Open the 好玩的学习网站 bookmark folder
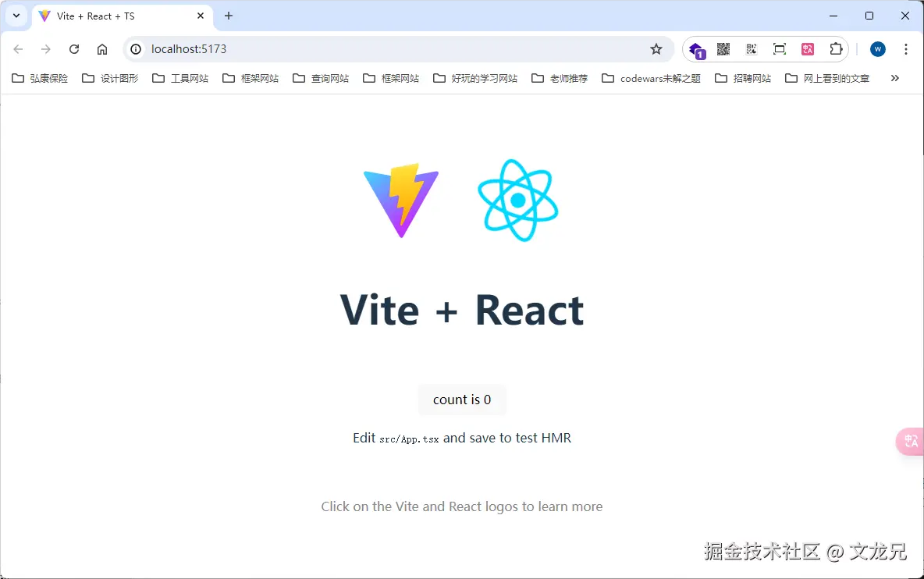Image resolution: width=924 pixels, height=579 pixels. tap(475, 78)
